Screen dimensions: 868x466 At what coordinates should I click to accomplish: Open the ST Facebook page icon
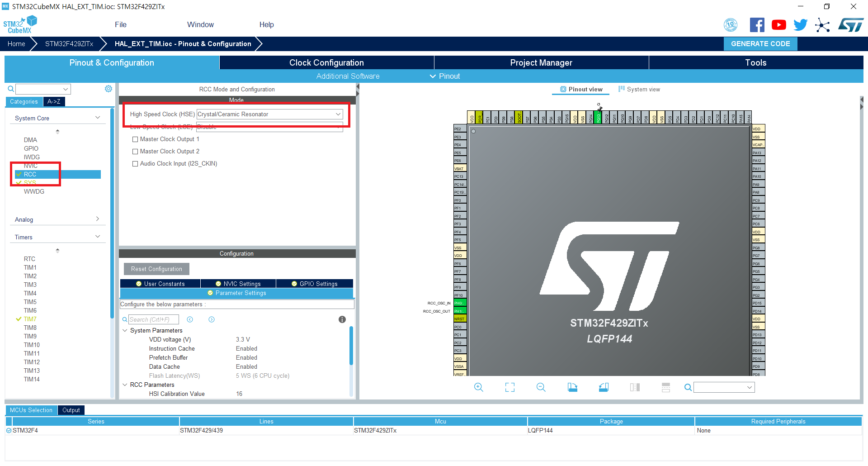click(757, 25)
